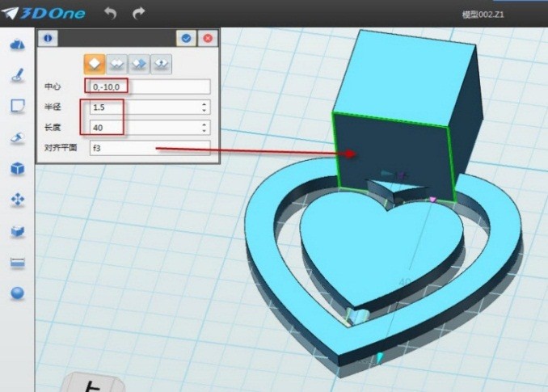Screen dimensions: 548x392
Task: Open the material sphere tool
Action: [17, 293]
